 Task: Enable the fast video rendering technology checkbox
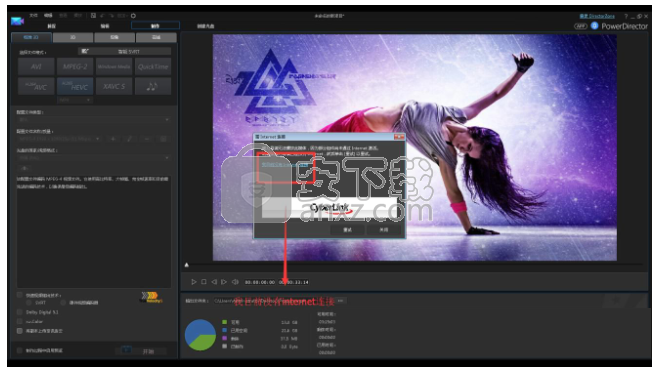tap(19, 295)
